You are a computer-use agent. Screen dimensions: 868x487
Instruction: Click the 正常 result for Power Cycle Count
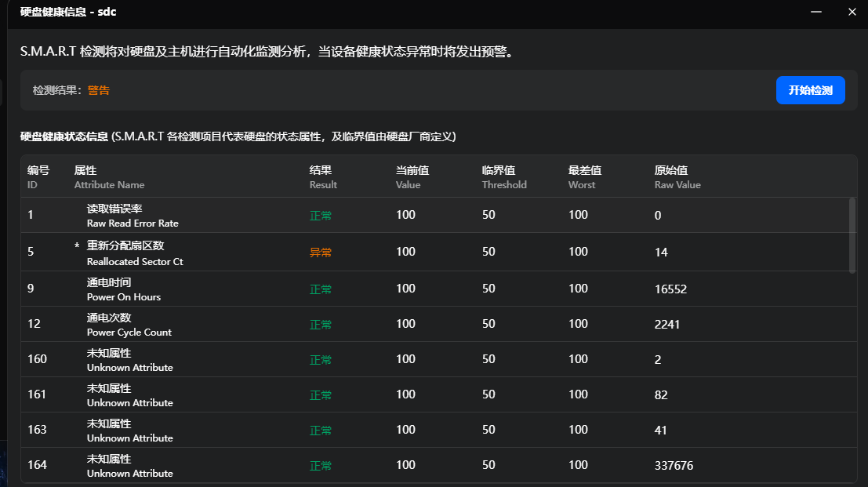(x=321, y=325)
